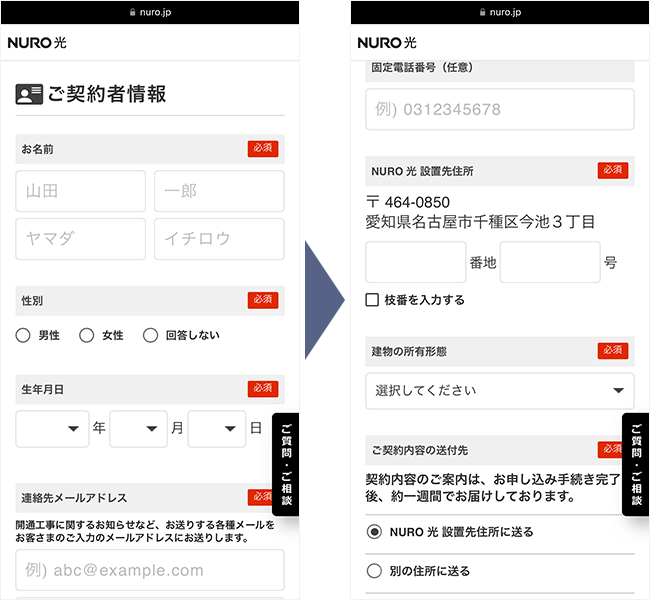Click the 生年月日 section label
This screenshot has width=650, height=600.
42,390
